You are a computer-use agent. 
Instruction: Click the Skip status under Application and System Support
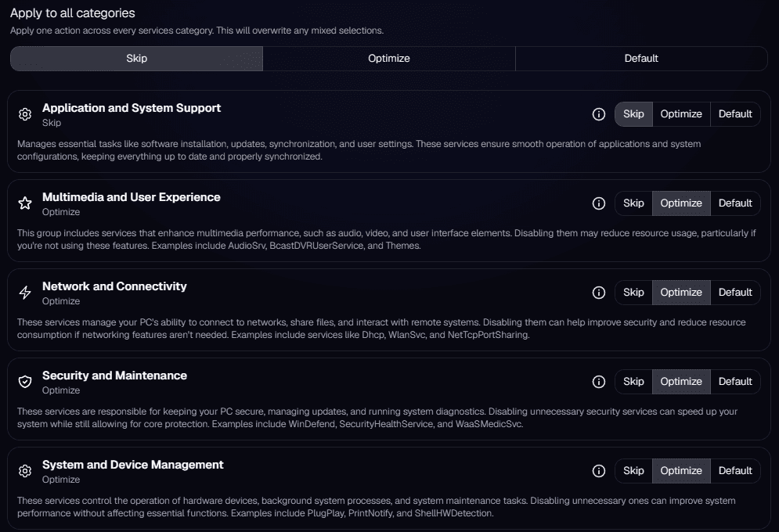(x=52, y=123)
